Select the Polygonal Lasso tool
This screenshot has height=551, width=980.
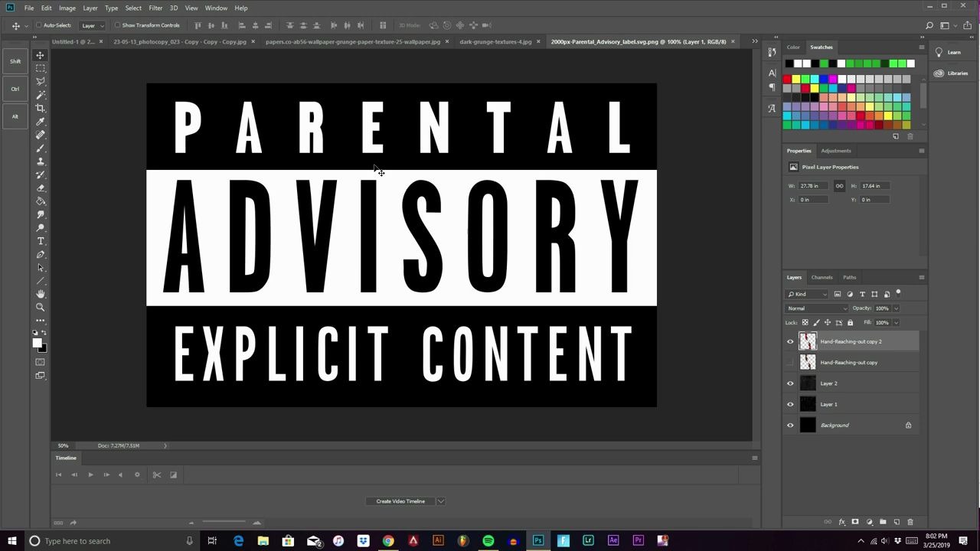pyautogui.click(x=41, y=81)
